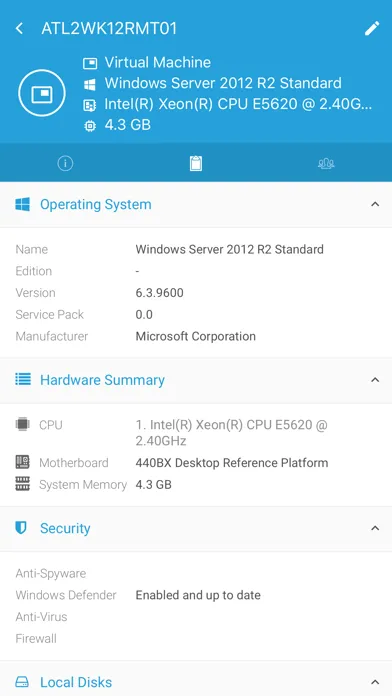Tap the Motherboard icon
The height and width of the screenshot is (696, 392).
tap(23, 462)
